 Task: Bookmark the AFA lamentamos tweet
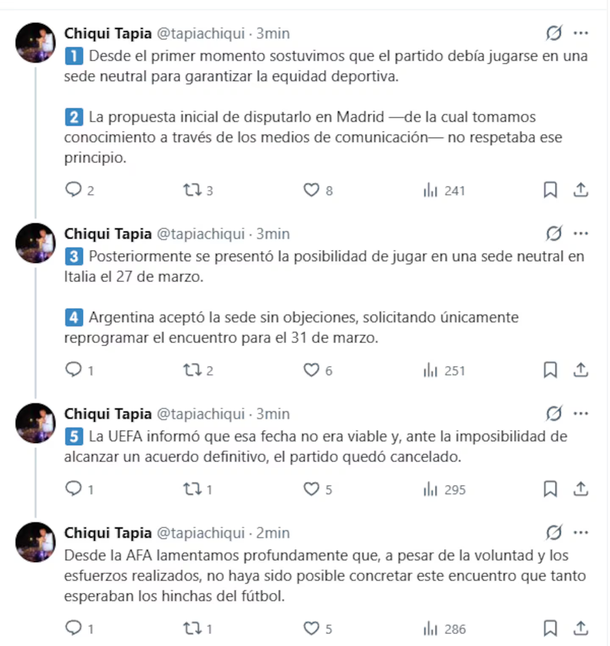click(549, 628)
